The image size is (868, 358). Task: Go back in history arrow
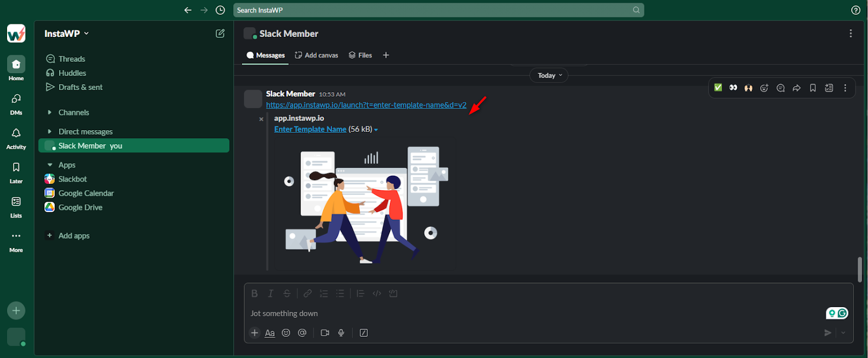coord(188,10)
